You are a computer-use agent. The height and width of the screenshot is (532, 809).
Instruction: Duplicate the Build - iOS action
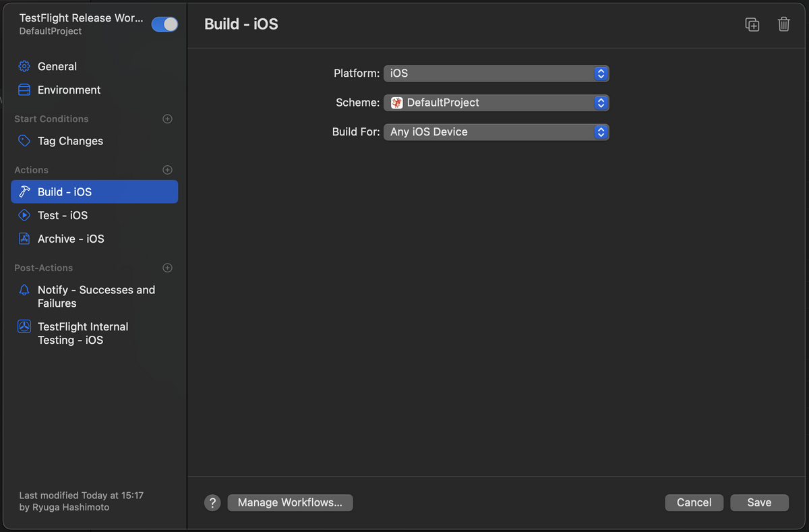point(752,24)
